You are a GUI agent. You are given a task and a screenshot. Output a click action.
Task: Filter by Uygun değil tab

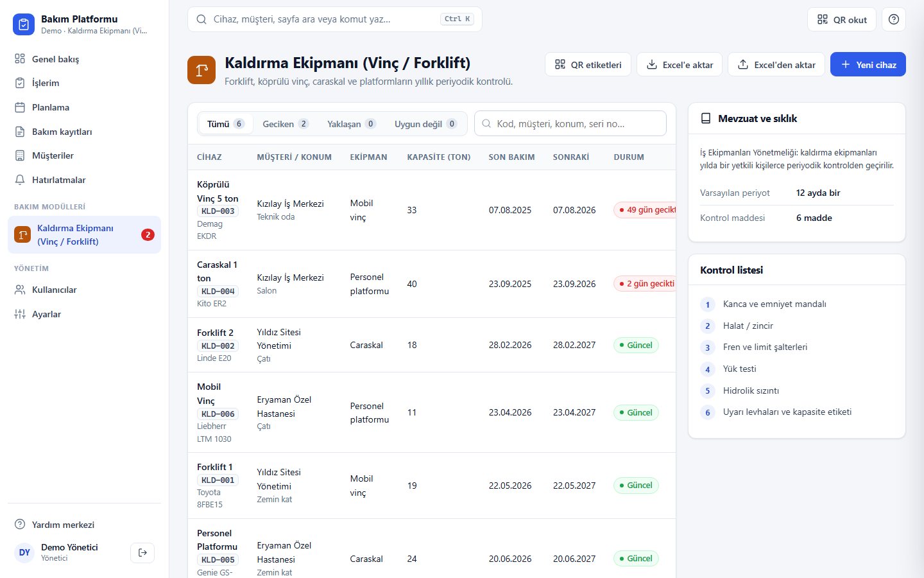click(425, 124)
